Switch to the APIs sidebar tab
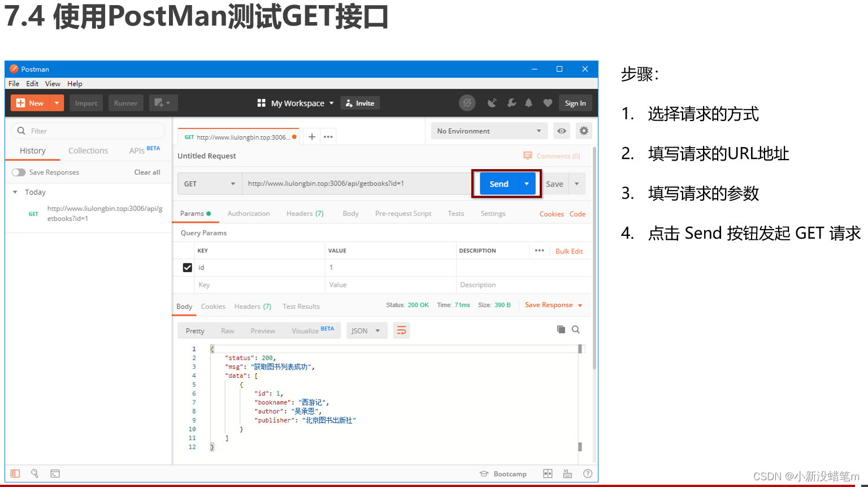868x487 pixels. [144, 150]
